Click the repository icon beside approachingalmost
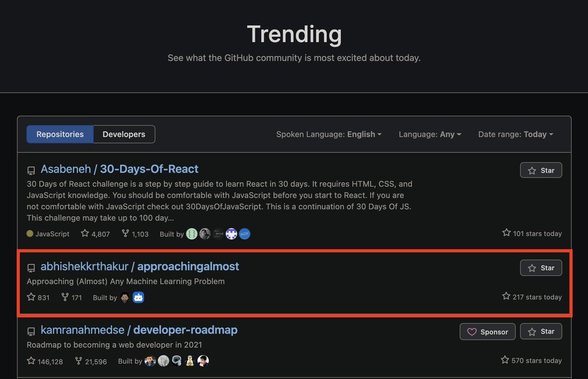The width and height of the screenshot is (588, 379). (31, 267)
